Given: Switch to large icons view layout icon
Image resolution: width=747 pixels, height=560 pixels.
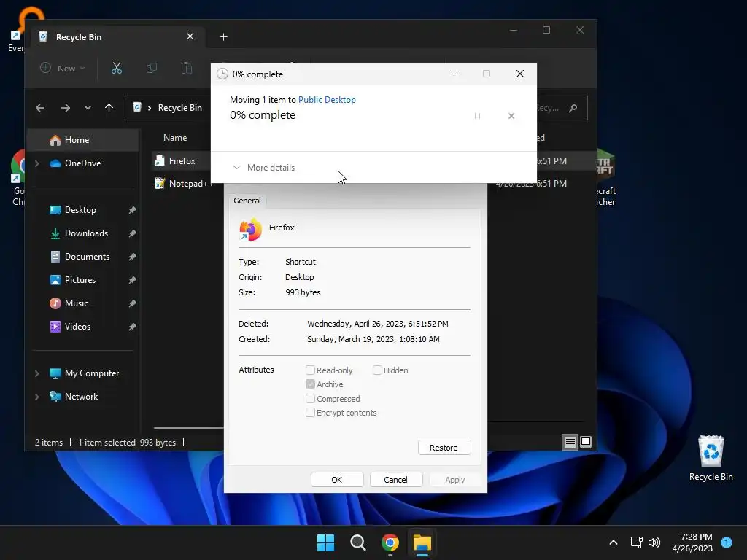Looking at the screenshot, I should tap(586, 443).
